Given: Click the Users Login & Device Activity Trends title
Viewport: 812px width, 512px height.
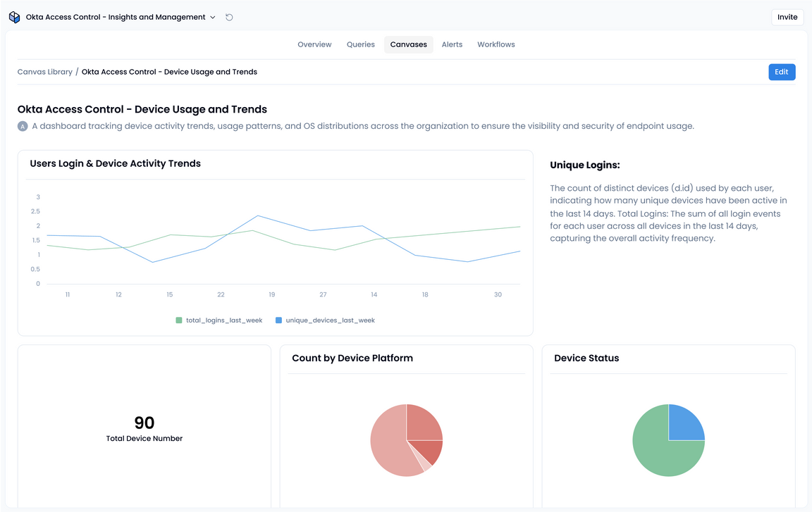Looking at the screenshot, I should [x=116, y=163].
